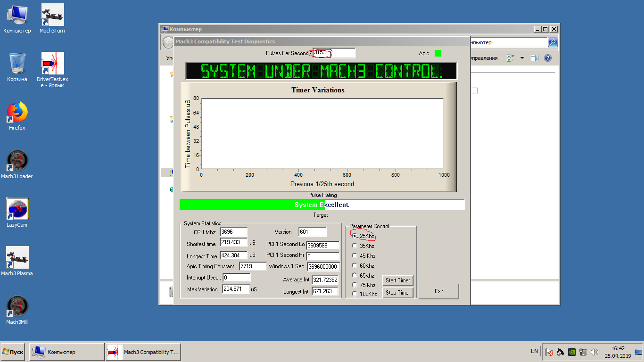The height and width of the screenshot is (362, 644).
Task: Click the Timer Variations chart area
Action: coord(322,133)
